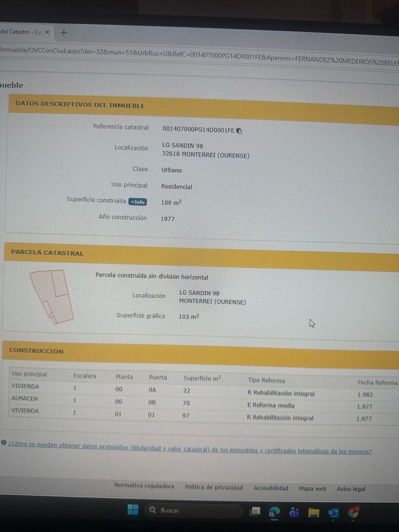
Task: Focus the browser address bar URL
Action: click(199, 56)
